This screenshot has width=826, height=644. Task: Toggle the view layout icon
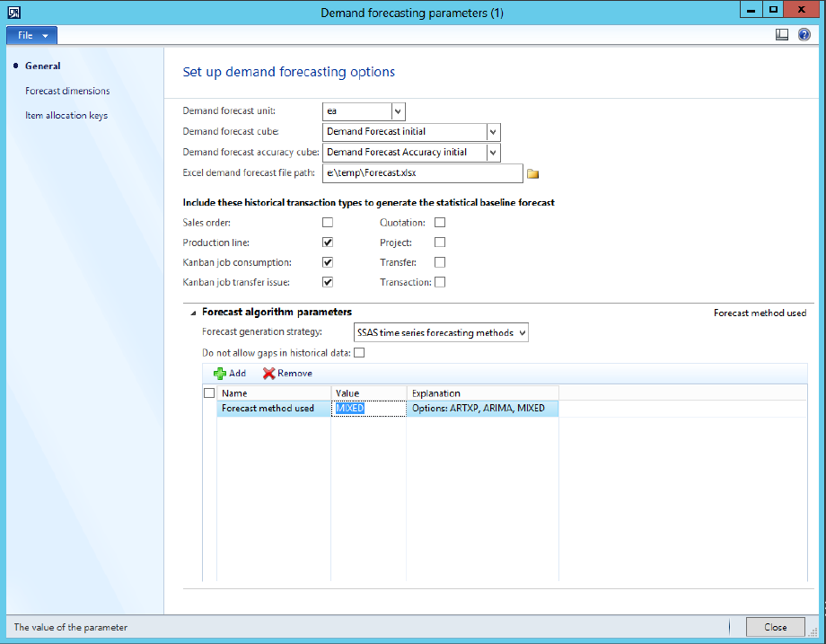click(x=782, y=35)
